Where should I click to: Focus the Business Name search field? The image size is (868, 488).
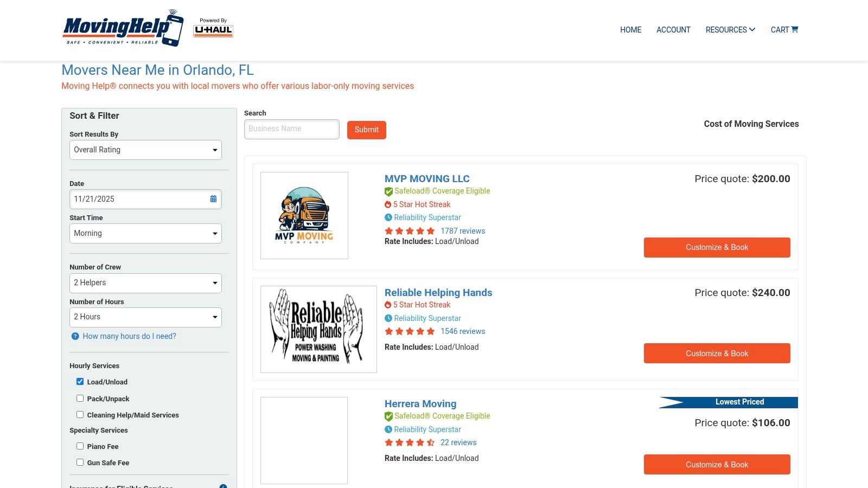point(292,129)
